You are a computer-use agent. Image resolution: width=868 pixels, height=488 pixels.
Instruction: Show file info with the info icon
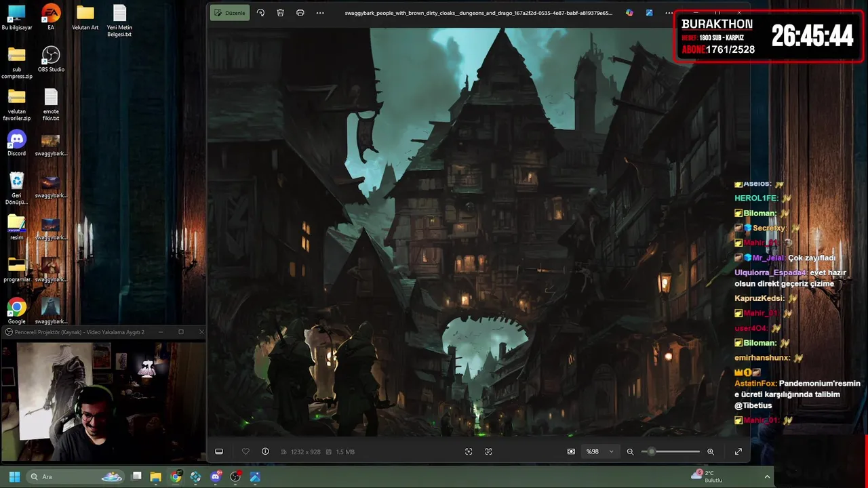265,451
